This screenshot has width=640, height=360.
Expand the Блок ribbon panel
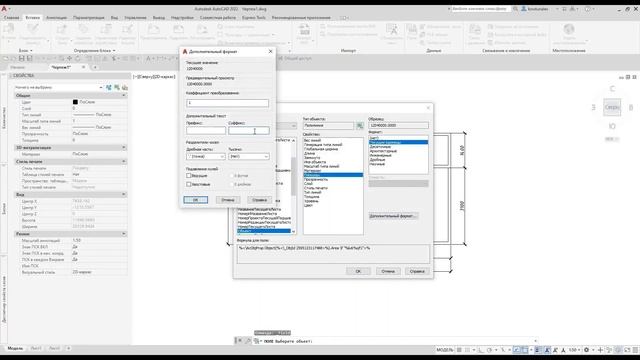[25, 51]
